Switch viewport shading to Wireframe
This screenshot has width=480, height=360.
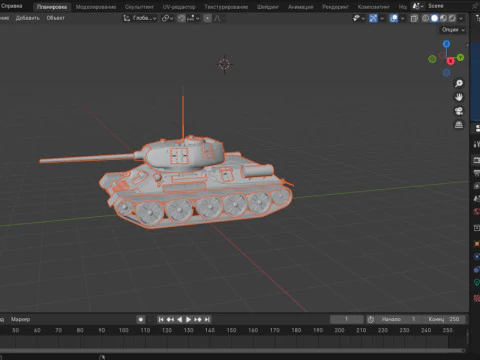(425, 18)
